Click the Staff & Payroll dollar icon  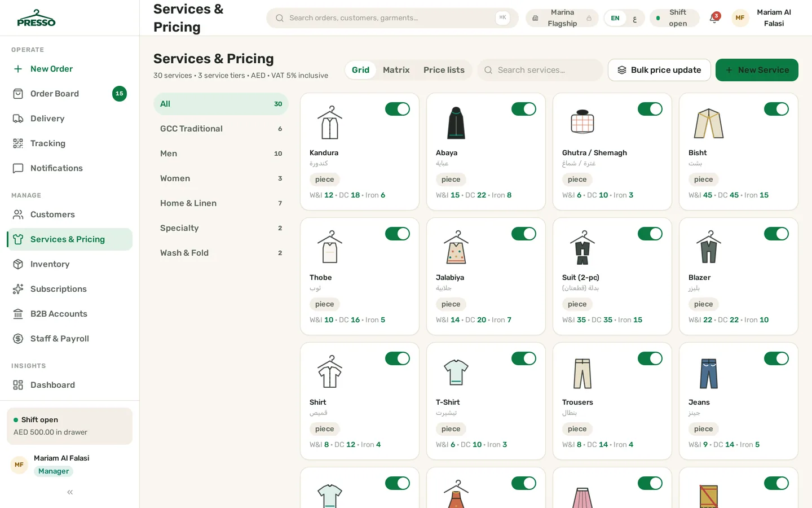click(x=18, y=339)
